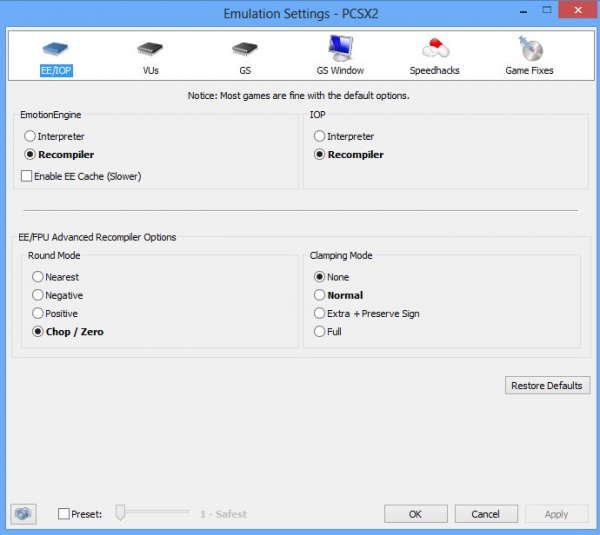Close the Emulation Settings window
600x535 pixels.
click(578, 10)
